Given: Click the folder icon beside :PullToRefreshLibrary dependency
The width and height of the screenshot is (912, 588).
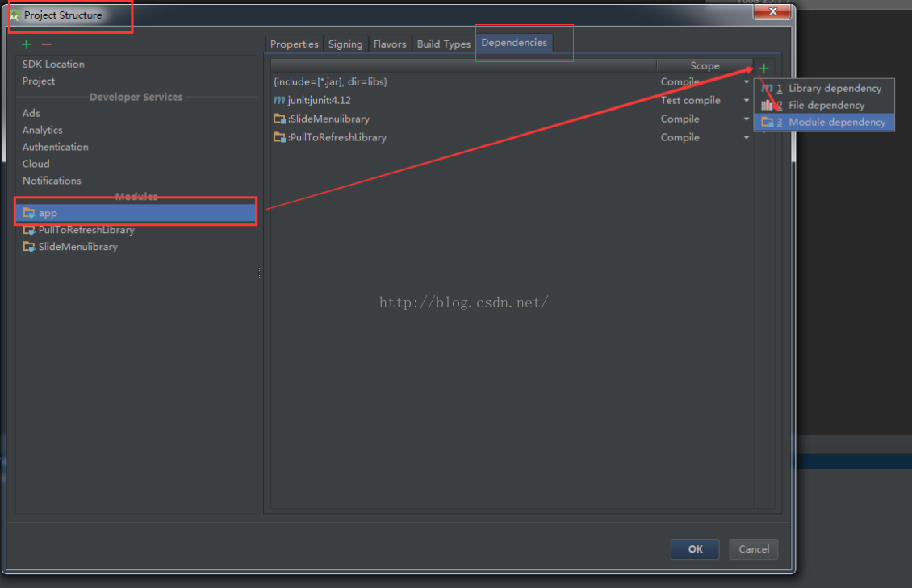Looking at the screenshot, I should click(x=279, y=137).
